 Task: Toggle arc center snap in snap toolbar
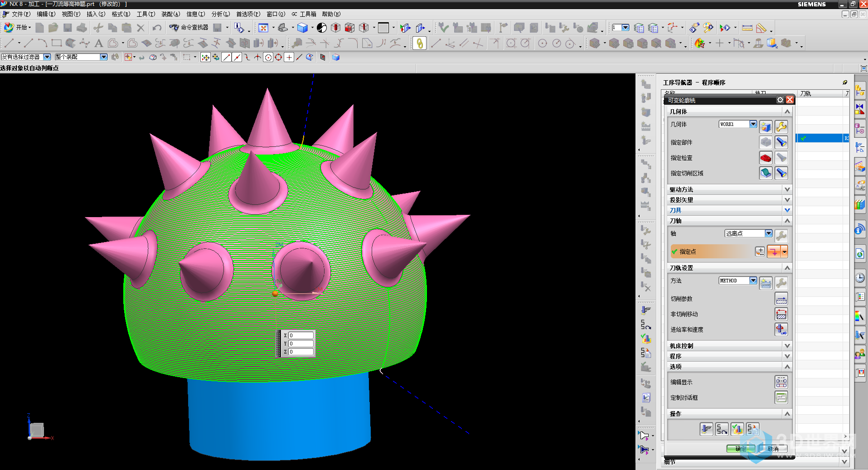[268, 57]
